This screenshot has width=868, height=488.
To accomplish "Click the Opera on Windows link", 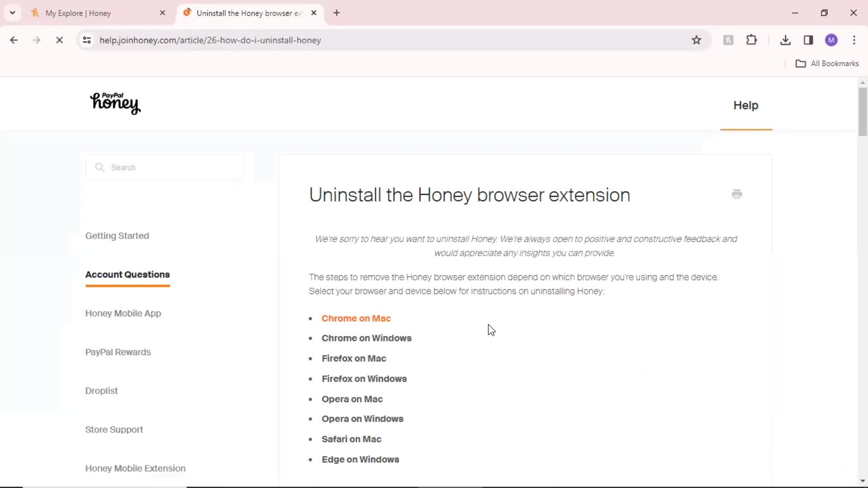I will tap(362, 419).
